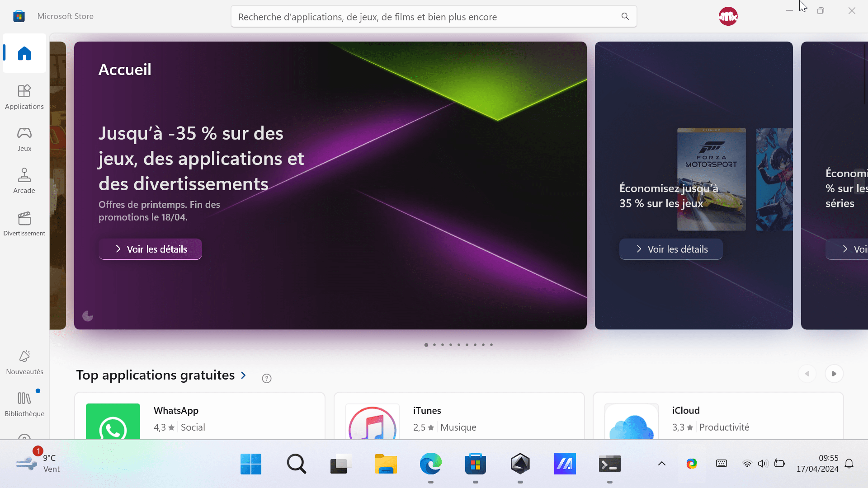Screen dimensions: 868x488
Task: Open the anime game cover next to Forza
Action: (774, 179)
